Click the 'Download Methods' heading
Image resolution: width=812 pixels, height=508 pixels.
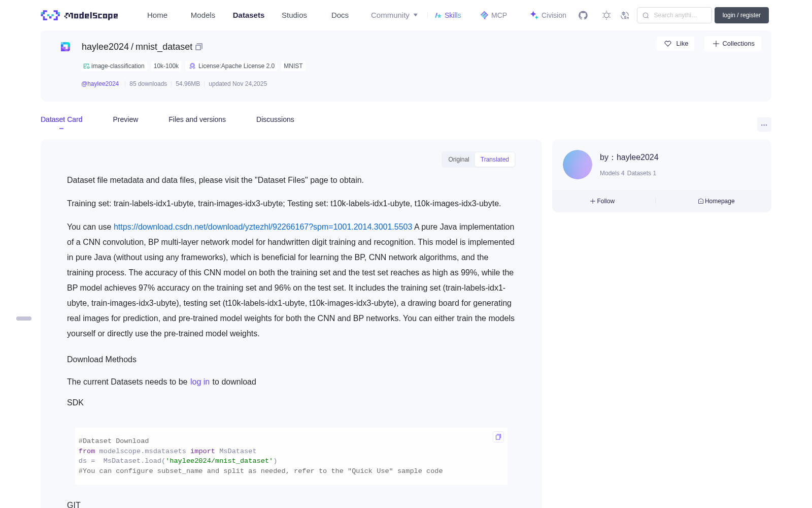pyautogui.click(x=101, y=360)
